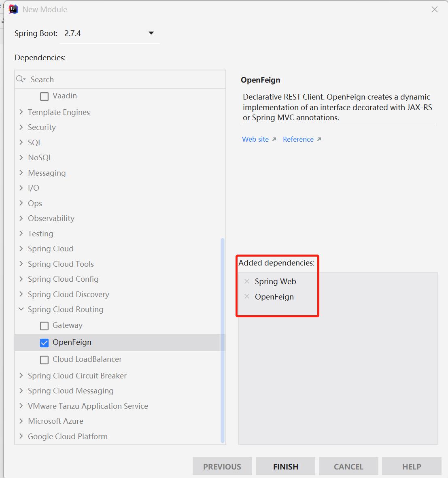The height and width of the screenshot is (478, 448).
Task: Expand the Template Engines category
Action: pyautogui.click(x=21, y=112)
